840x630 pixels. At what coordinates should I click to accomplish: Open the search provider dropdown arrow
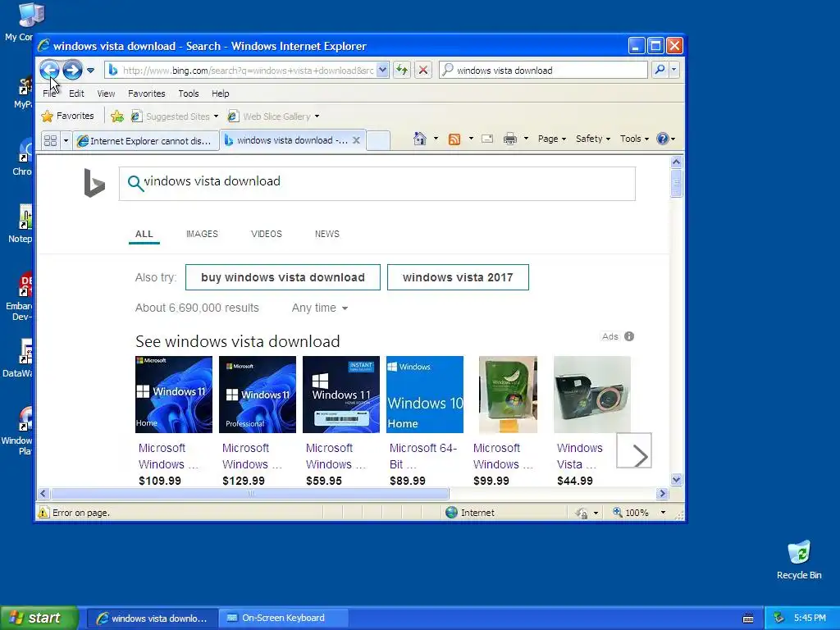(674, 70)
